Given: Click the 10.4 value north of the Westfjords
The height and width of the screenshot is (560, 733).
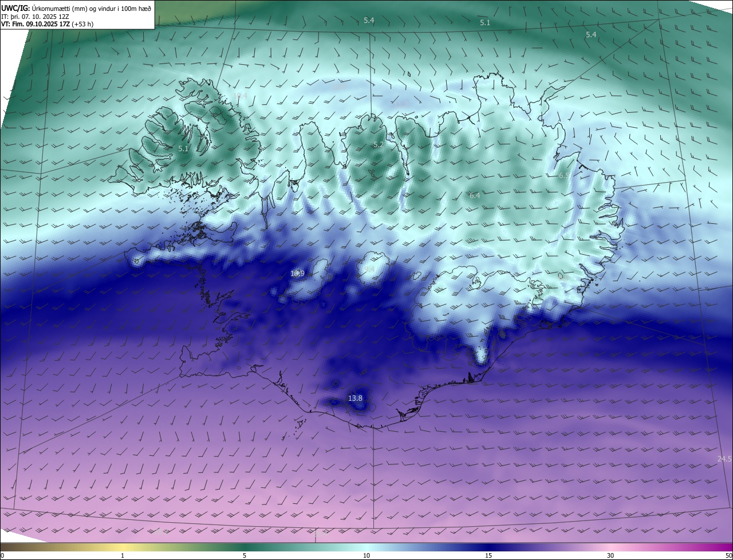Looking at the screenshot, I should (x=240, y=96).
